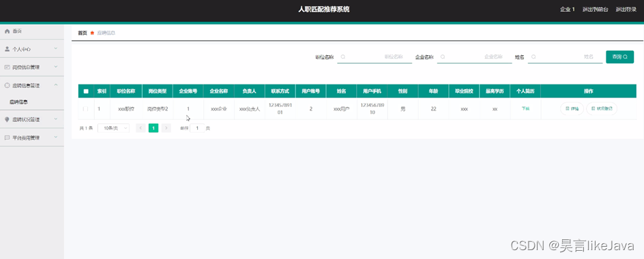Image resolution: width=644 pixels, height=259 pixels.
Task: Click the 企业账号 column header
Action: pyautogui.click(x=188, y=91)
